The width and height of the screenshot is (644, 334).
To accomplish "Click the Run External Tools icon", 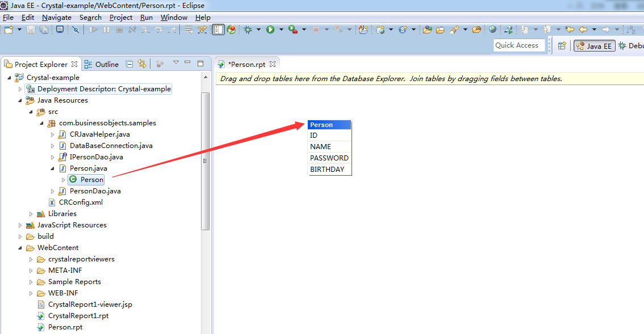I will click(293, 29).
